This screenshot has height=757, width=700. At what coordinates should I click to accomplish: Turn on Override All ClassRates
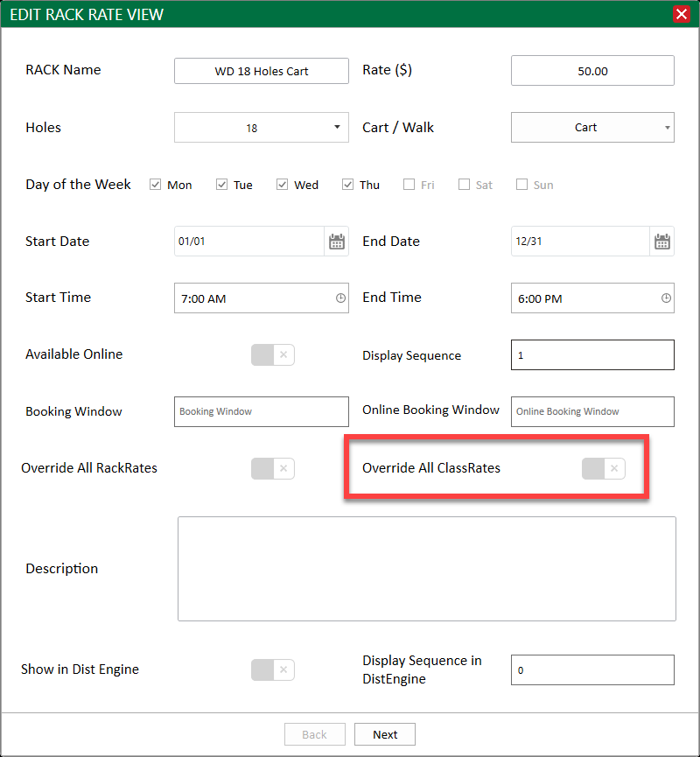click(604, 468)
